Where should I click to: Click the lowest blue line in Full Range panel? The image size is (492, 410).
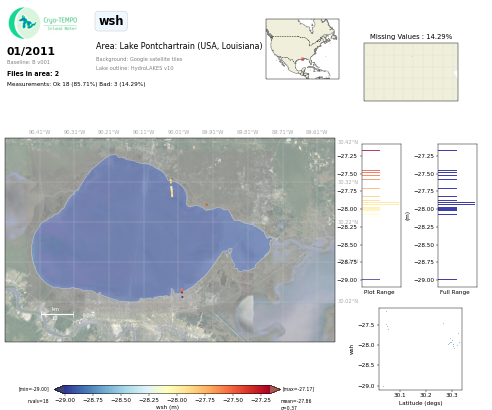pos(447,279)
